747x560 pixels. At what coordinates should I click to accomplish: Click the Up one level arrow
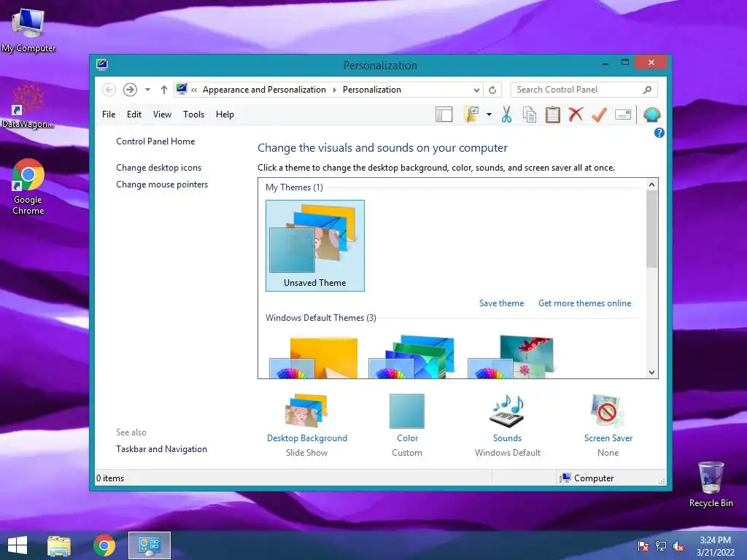[x=164, y=90]
